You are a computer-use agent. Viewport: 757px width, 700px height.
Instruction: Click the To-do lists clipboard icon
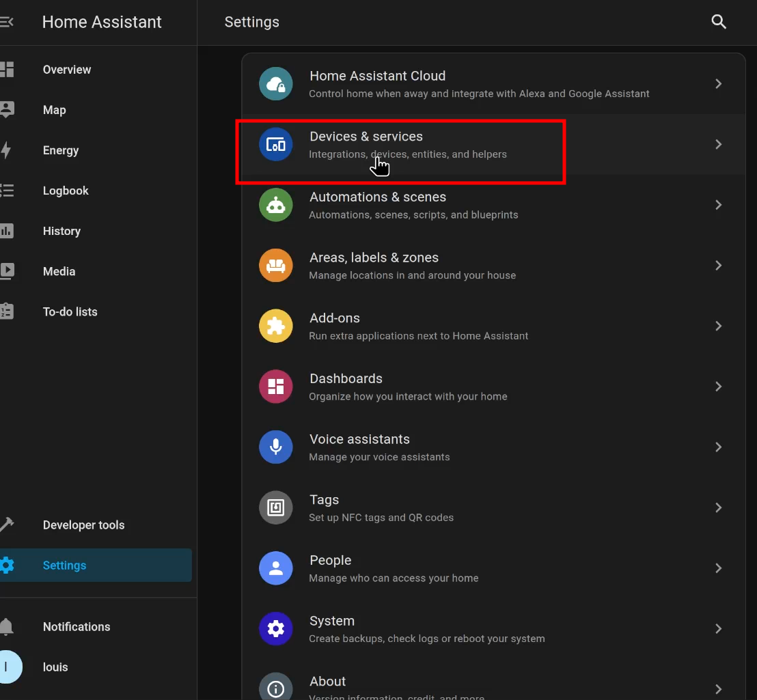coord(7,311)
